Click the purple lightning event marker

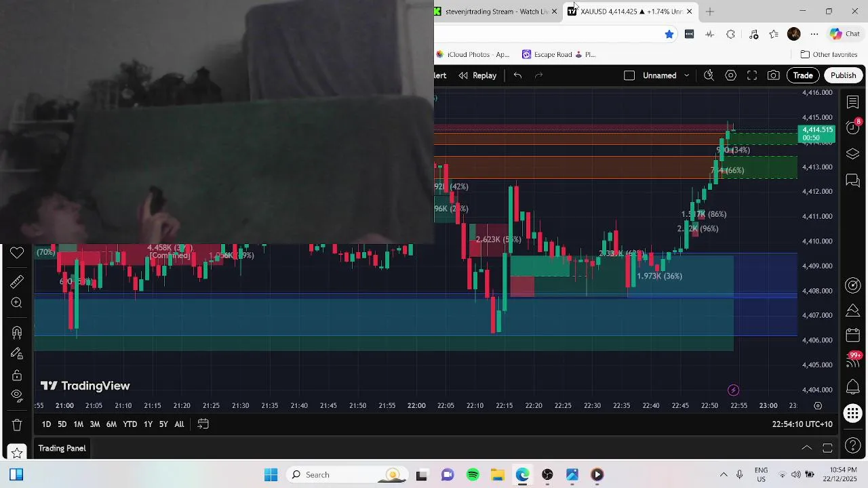pyautogui.click(x=733, y=390)
